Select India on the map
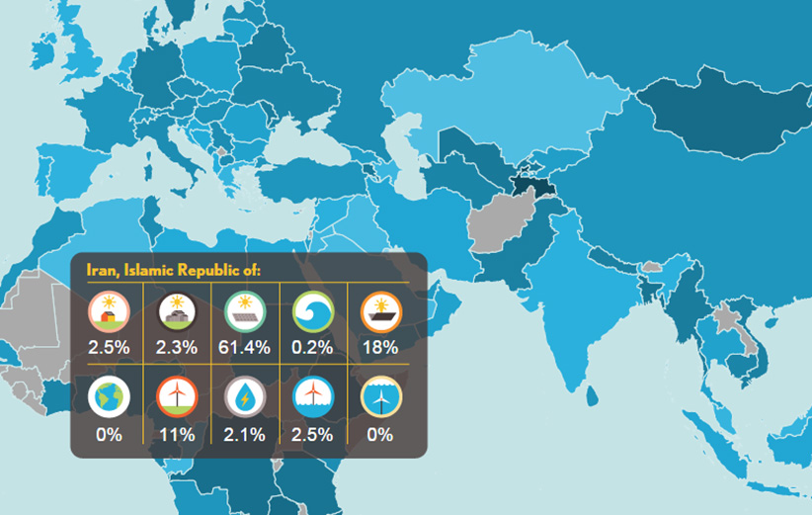812x515 pixels. point(575,300)
